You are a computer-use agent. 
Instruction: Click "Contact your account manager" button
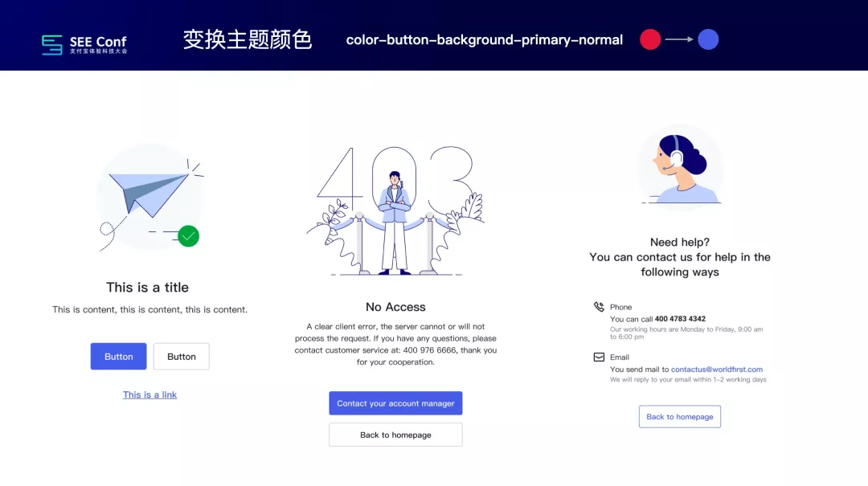pos(395,403)
